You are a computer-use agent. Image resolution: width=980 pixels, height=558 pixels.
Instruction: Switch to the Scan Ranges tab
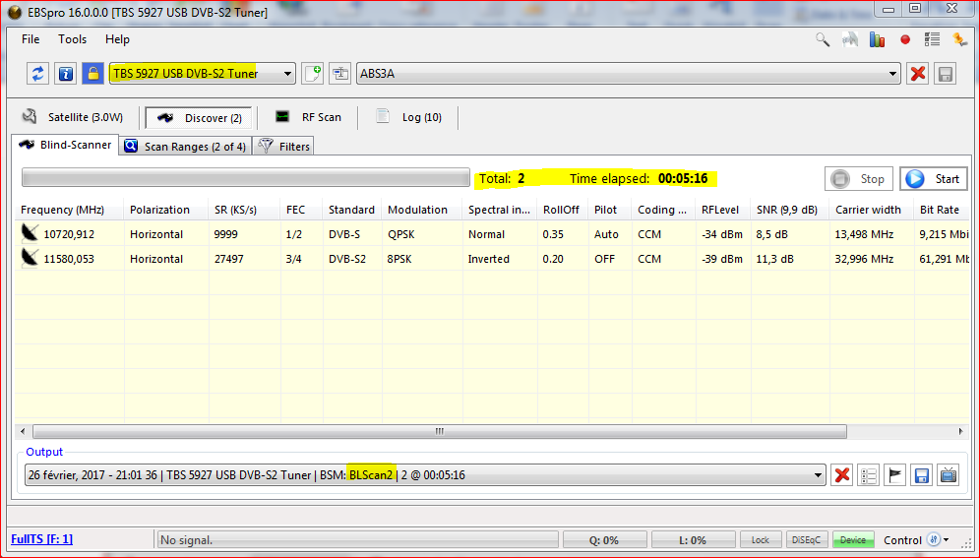[185, 147]
